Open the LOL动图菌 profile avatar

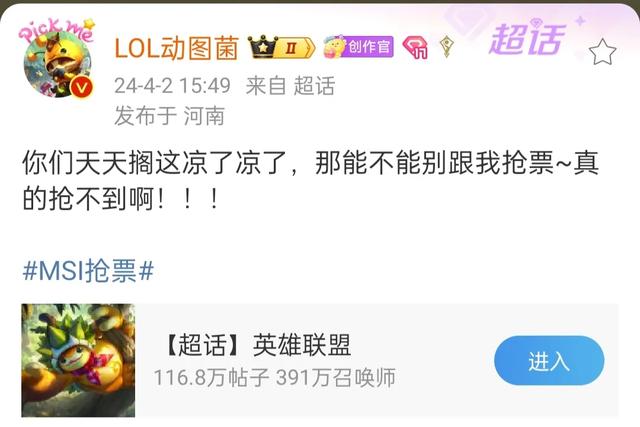(x=57, y=65)
